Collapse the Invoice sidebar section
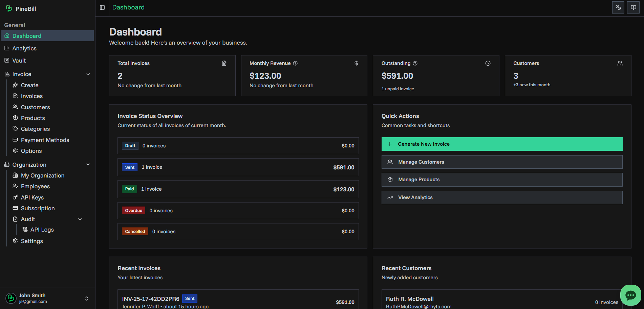Viewport: 644px width, 309px height. tap(88, 74)
